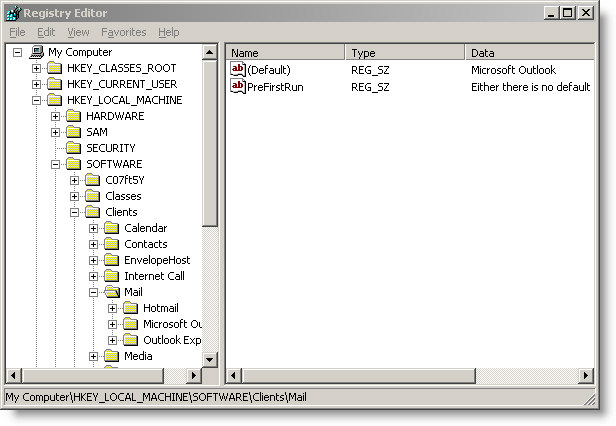Expand the HARDWARE key
The height and width of the screenshot is (426, 616).
tap(55, 117)
